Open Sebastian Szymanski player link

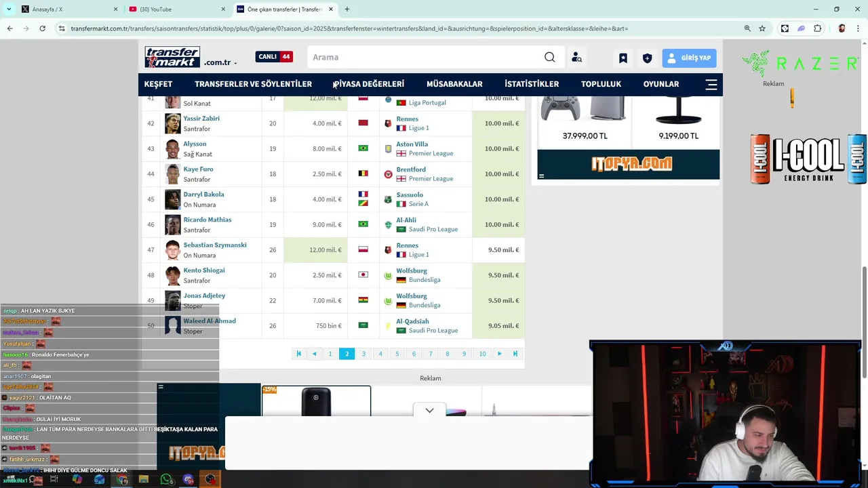215,245
